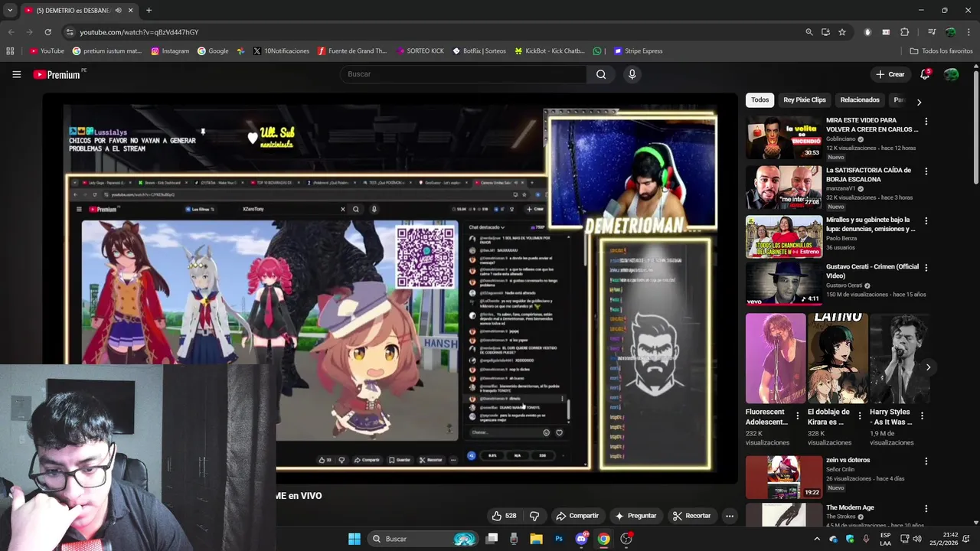
Task: Mute the tab via speaker icon on tab
Action: (x=118, y=11)
